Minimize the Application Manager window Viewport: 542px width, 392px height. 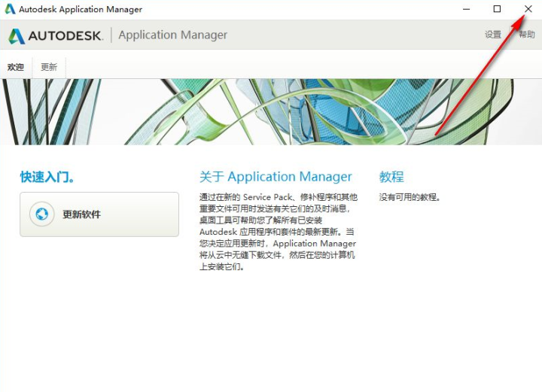pyautogui.click(x=467, y=9)
